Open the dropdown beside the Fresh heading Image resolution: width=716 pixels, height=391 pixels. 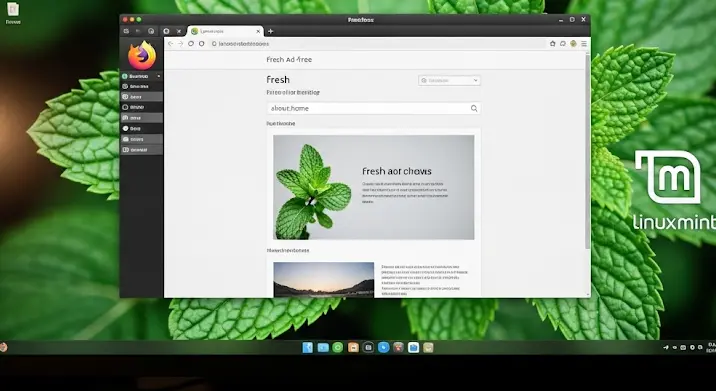click(449, 80)
